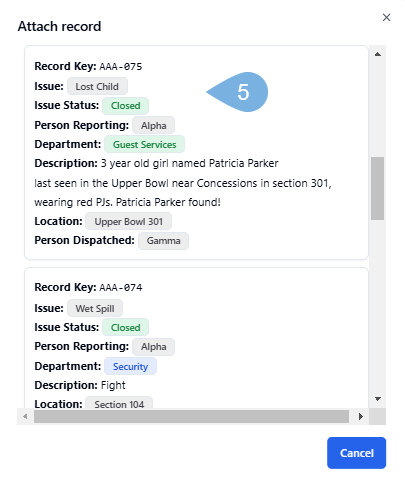Click the Closed status on AAA-075
Screen dimensions: 405x487
point(125,106)
